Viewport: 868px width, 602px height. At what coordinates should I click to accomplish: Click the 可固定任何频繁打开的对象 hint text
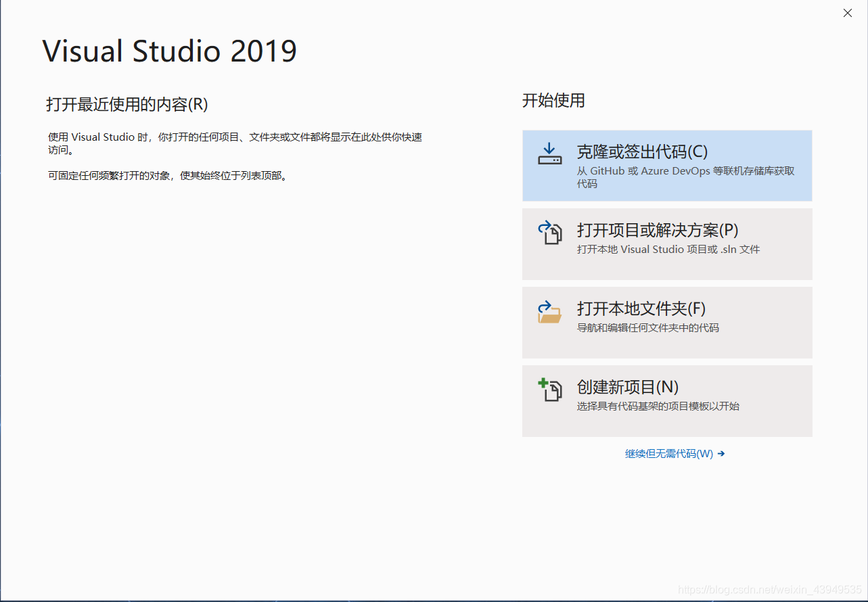(x=168, y=176)
